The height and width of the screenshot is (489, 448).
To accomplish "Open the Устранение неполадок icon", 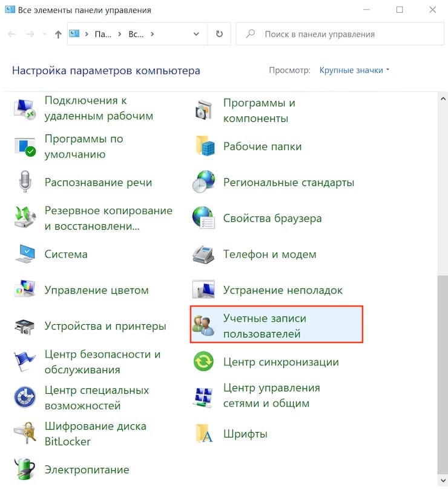I will tap(203, 290).
